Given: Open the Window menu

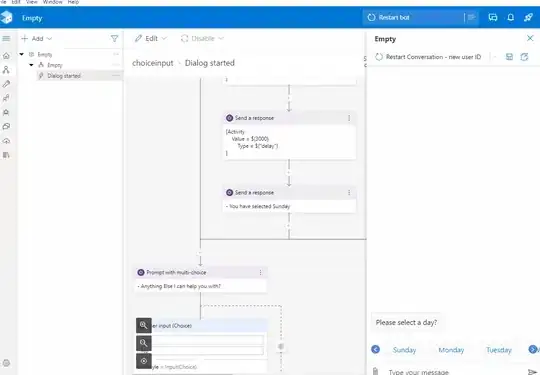Looking at the screenshot, I should (x=52, y=2).
